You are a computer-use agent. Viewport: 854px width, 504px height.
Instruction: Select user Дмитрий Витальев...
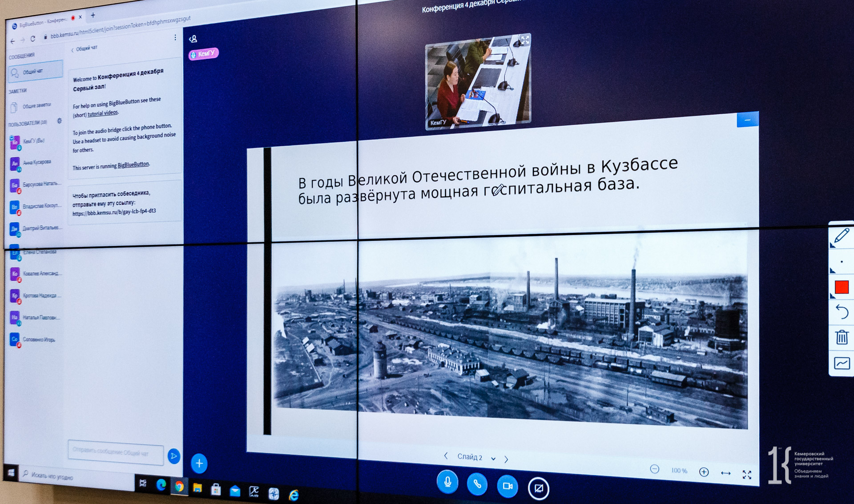pos(36,228)
